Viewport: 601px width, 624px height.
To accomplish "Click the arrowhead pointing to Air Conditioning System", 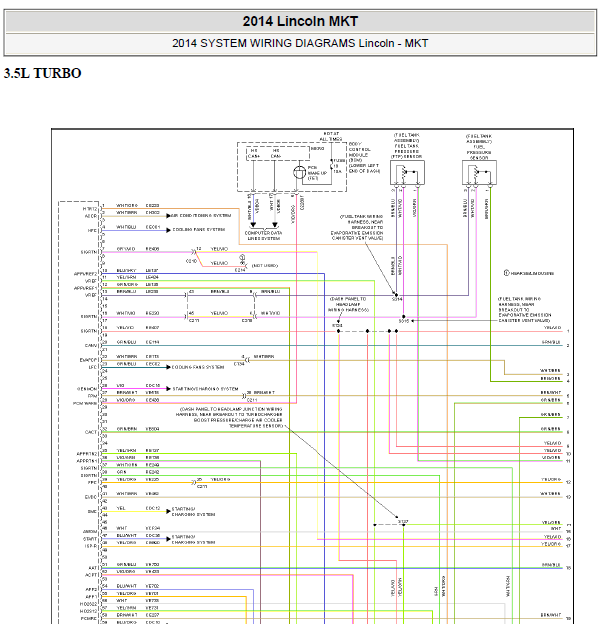I will point(168,216).
